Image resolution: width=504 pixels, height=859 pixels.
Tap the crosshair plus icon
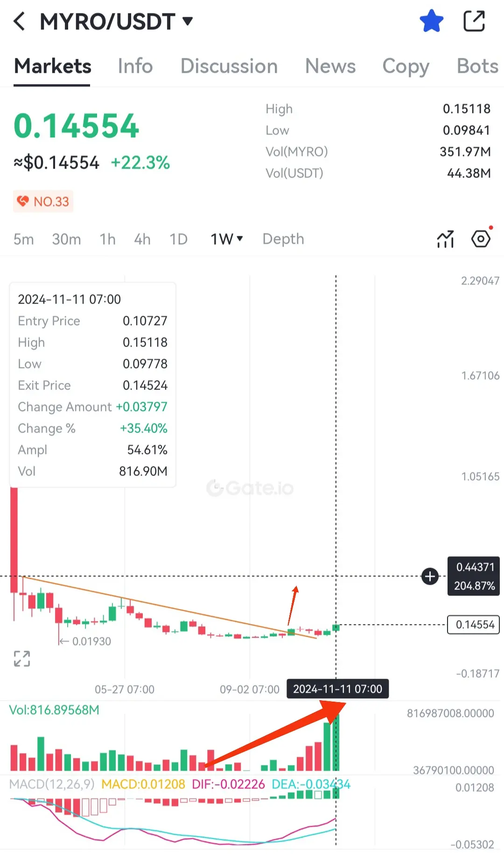pos(430,576)
